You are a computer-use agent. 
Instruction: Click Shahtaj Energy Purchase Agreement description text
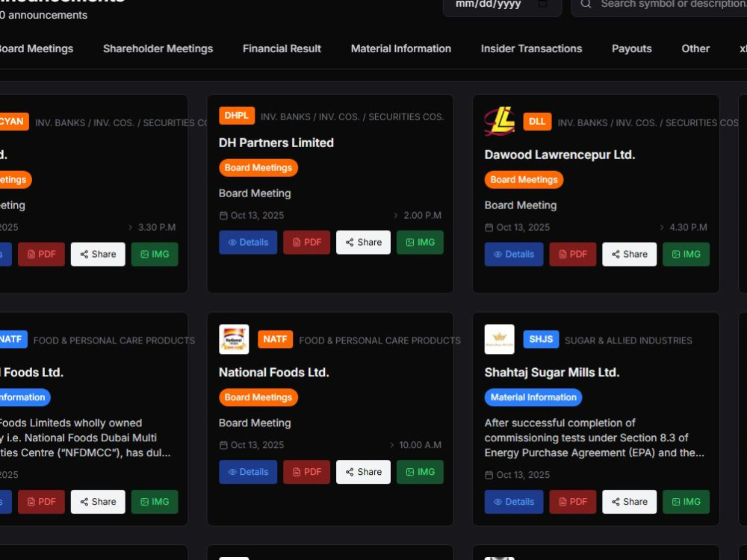point(594,438)
